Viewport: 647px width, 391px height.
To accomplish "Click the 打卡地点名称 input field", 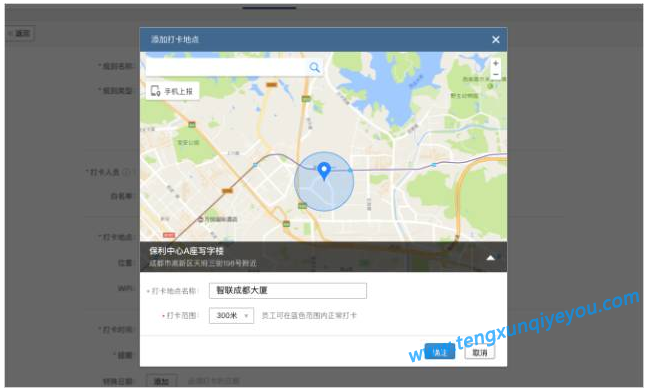I will coord(288,290).
